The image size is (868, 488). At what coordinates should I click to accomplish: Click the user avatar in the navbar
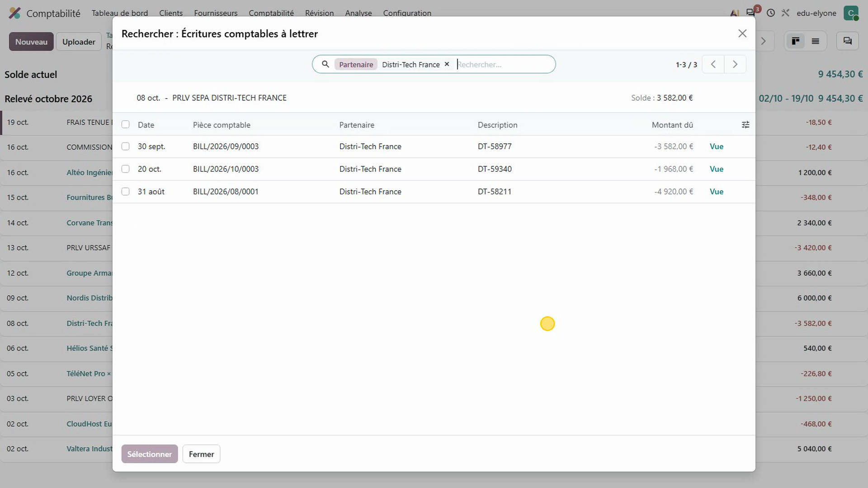click(851, 13)
